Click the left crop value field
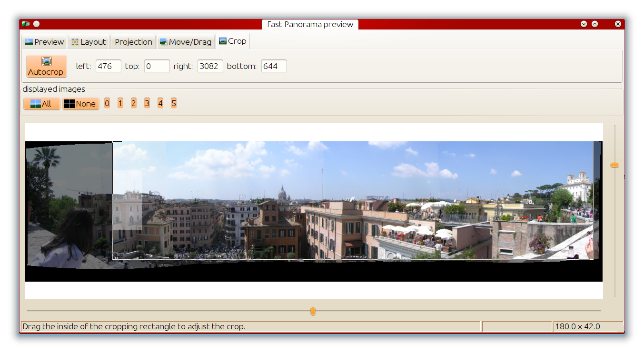The height and width of the screenshot is (353, 644). tap(109, 66)
